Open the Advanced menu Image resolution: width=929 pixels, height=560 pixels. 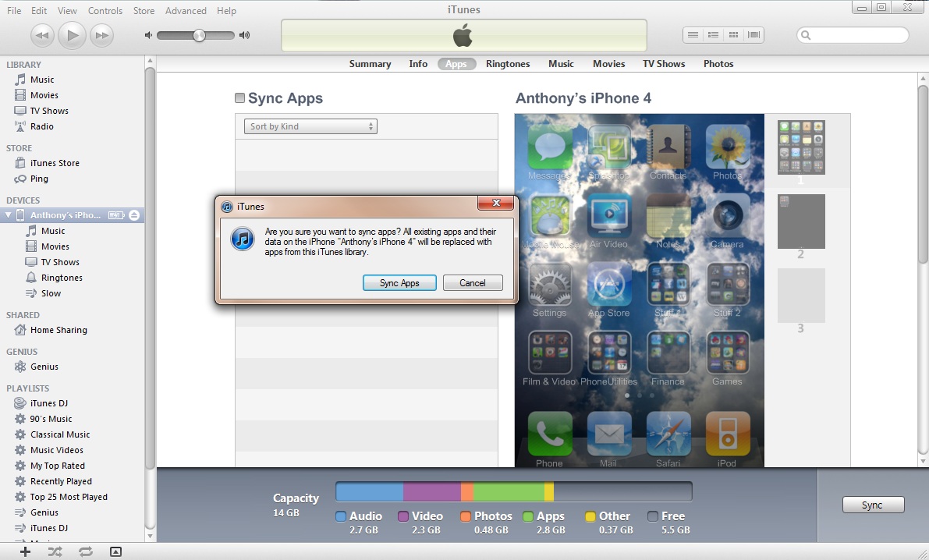(186, 11)
